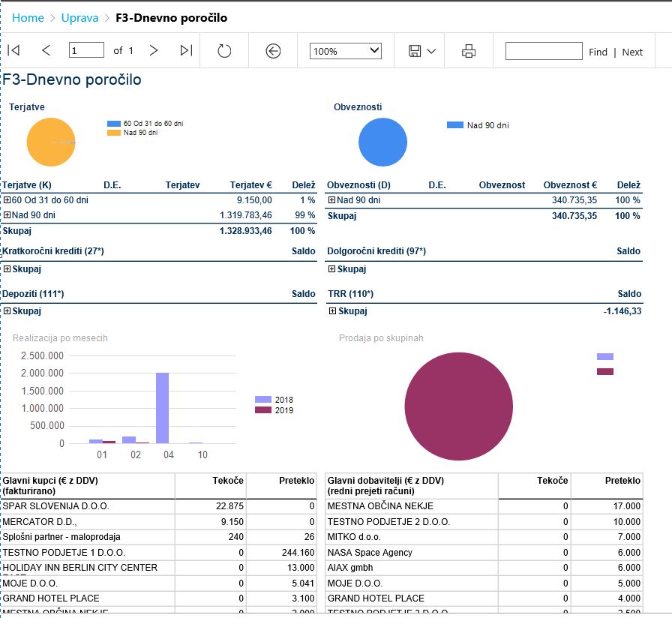Open the Uprava breadcrumb link

[x=79, y=18]
